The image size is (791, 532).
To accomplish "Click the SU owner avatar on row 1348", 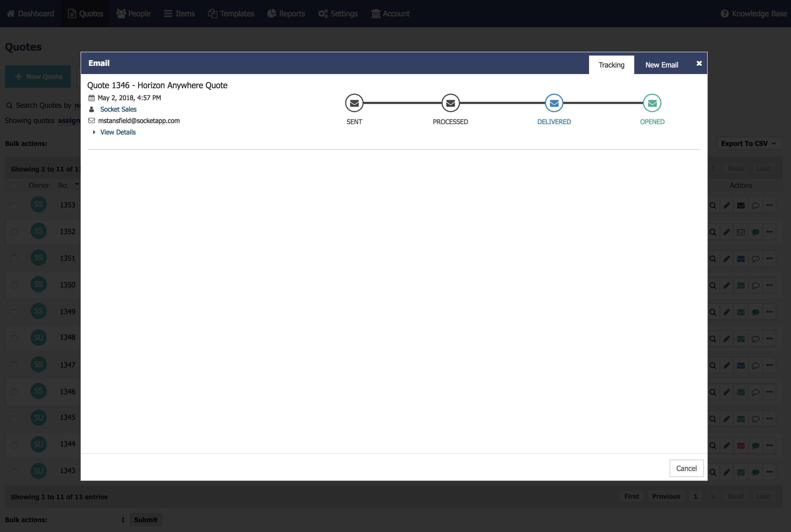I will [x=38, y=338].
